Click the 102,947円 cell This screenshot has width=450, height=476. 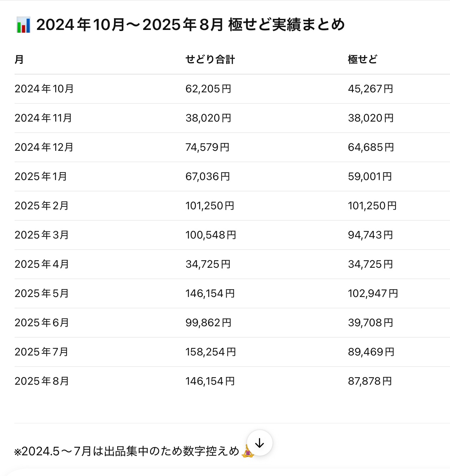click(x=373, y=293)
